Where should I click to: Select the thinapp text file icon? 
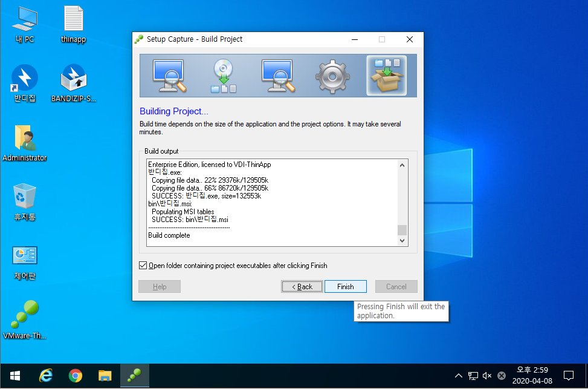point(74,24)
